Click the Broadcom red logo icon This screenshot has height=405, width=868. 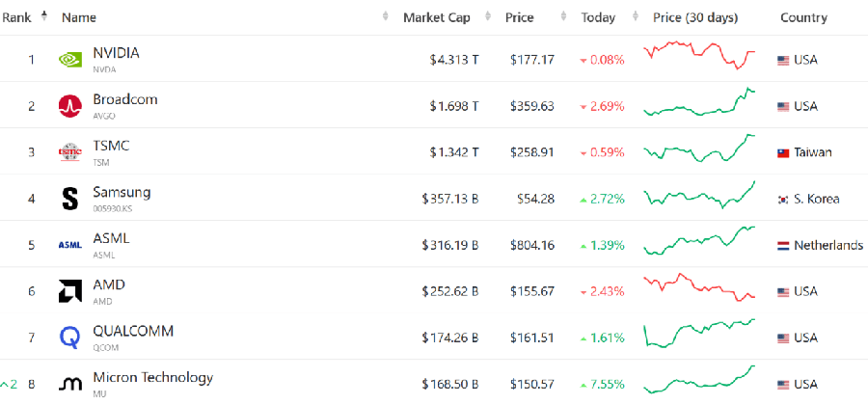(x=70, y=106)
